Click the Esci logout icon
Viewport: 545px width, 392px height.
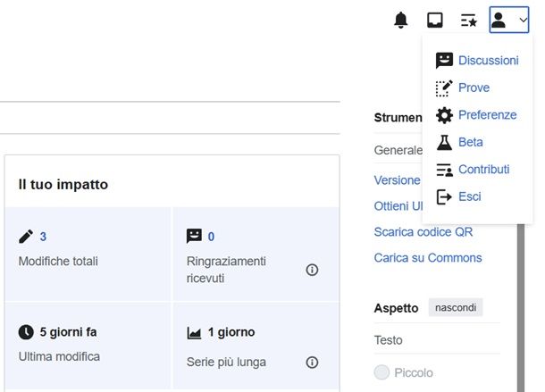444,196
